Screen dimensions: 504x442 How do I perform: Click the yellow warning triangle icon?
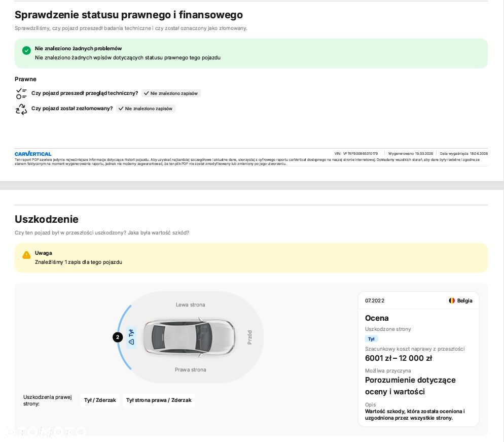point(26,255)
